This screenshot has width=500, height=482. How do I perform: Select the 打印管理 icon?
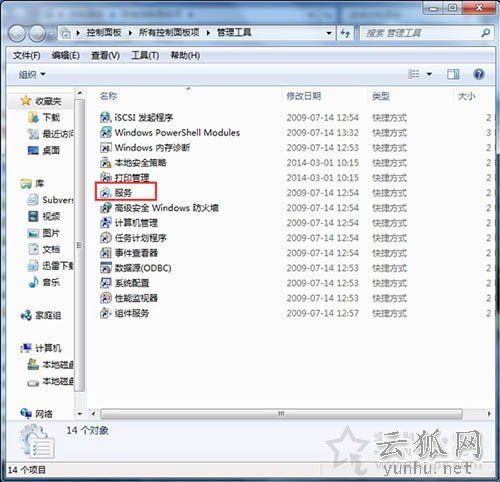(105, 178)
